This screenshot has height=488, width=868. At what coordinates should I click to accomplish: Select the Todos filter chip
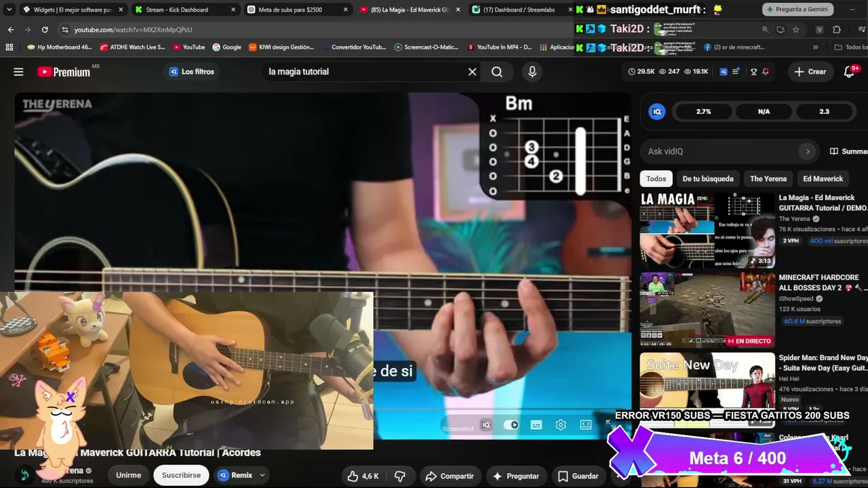point(656,179)
